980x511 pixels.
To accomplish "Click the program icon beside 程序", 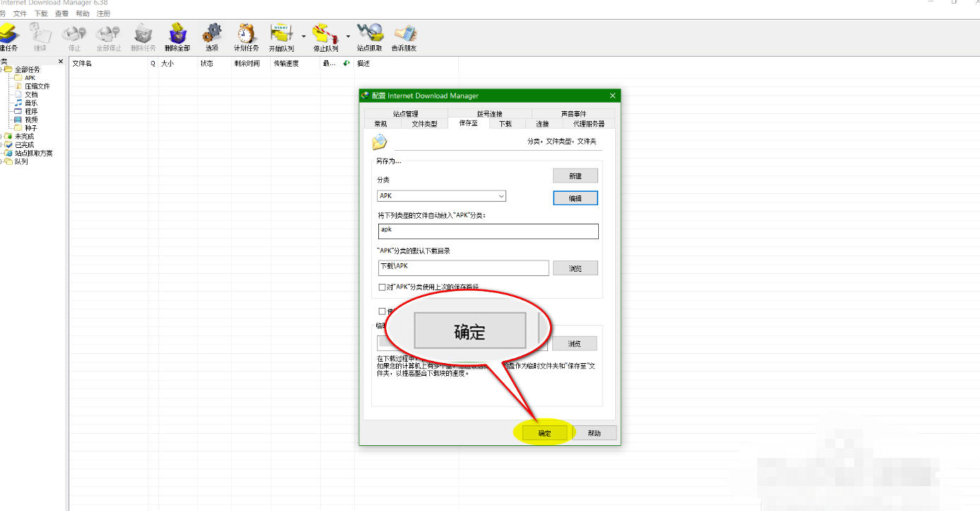I will point(18,111).
